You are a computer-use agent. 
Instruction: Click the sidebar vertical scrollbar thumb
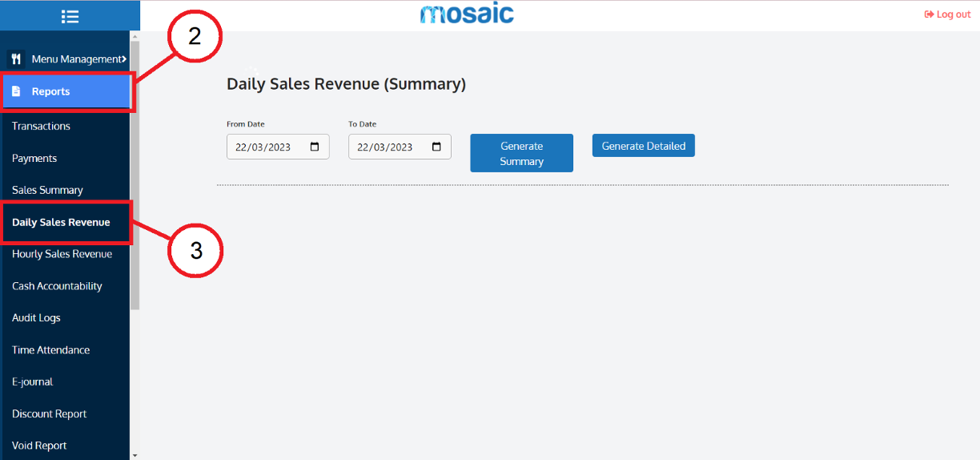[x=135, y=175]
